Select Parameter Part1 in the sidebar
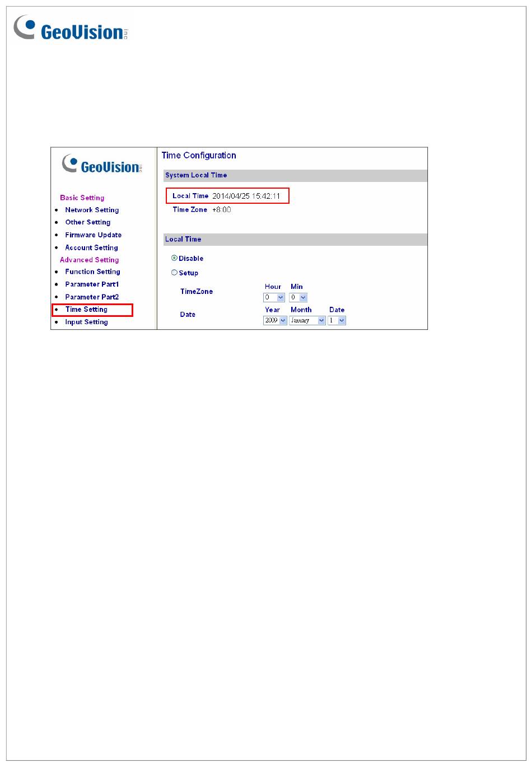The height and width of the screenshot is (767, 532). coord(92,284)
